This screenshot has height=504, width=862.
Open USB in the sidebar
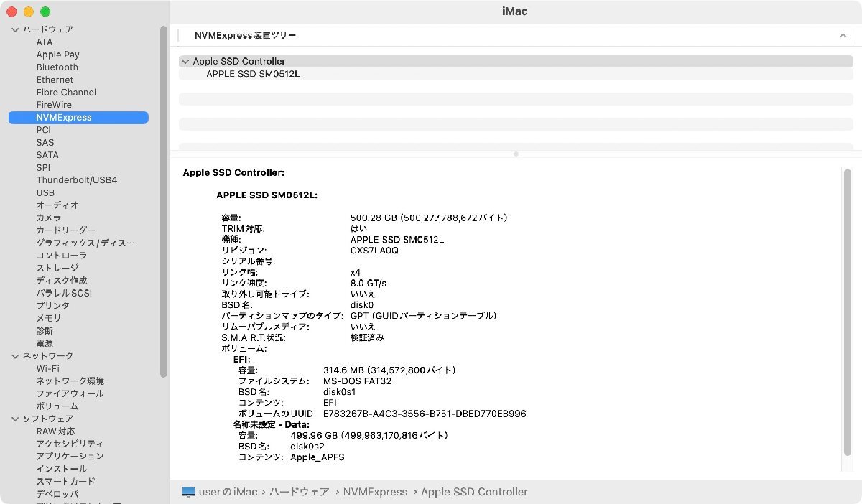pyautogui.click(x=45, y=193)
